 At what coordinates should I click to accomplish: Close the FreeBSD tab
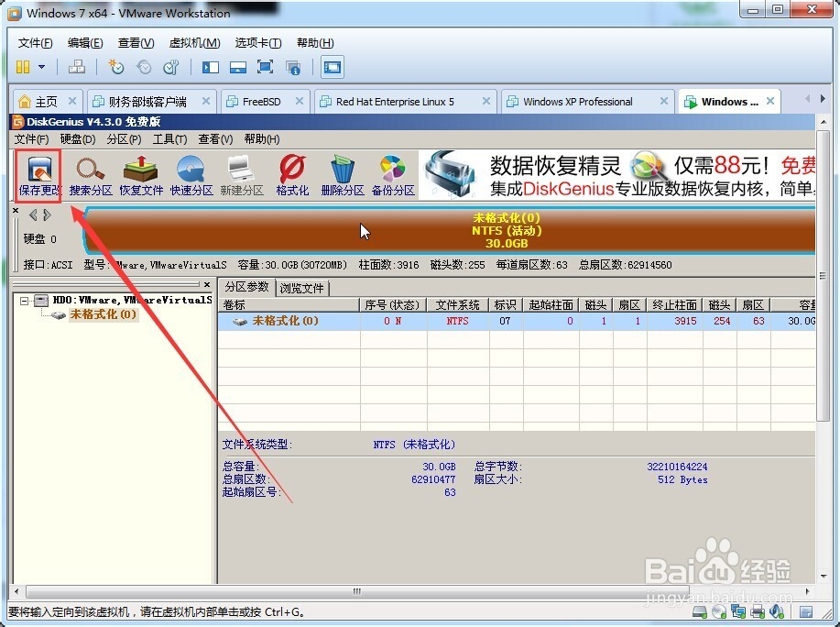(x=300, y=101)
